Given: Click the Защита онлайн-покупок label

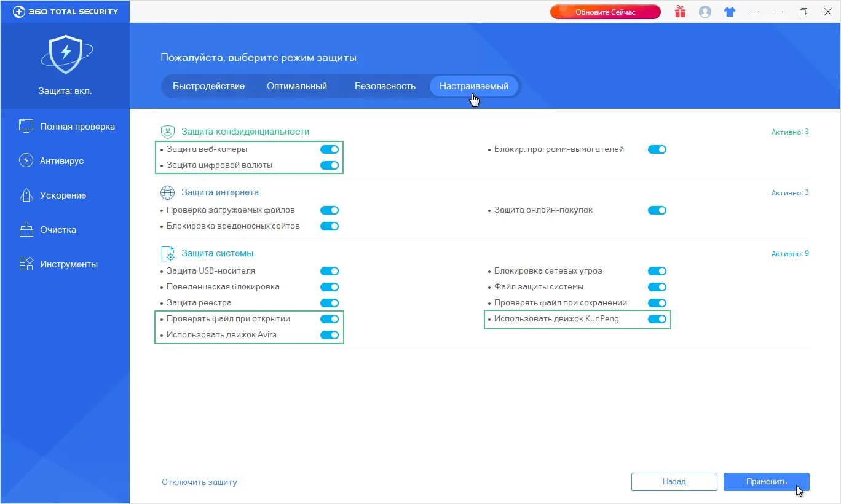Looking at the screenshot, I should 543,210.
